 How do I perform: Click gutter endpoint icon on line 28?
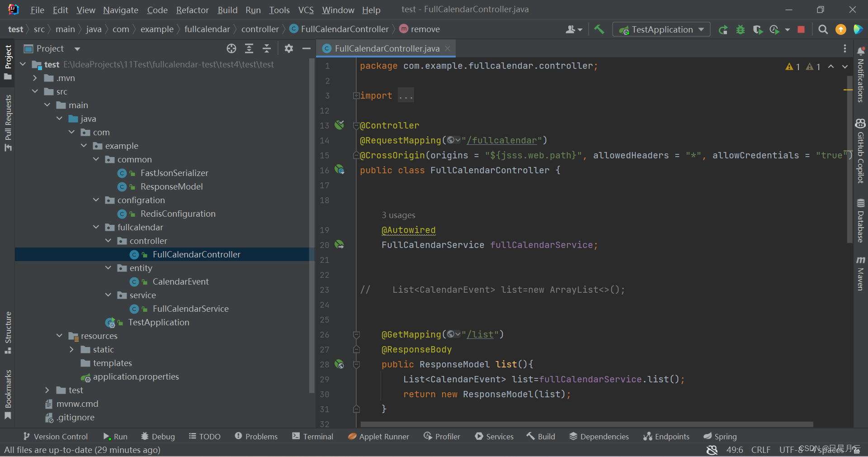[x=340, y=364]
